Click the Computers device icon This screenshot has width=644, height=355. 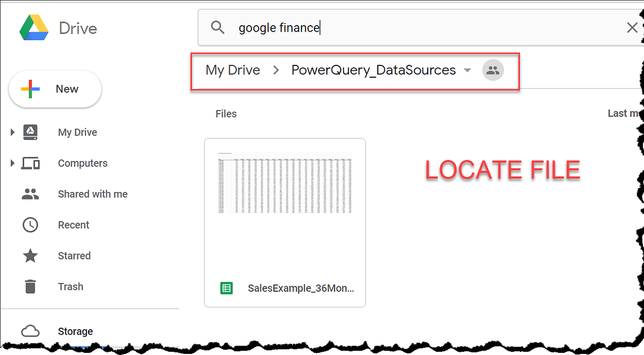(x=30, y=163)
